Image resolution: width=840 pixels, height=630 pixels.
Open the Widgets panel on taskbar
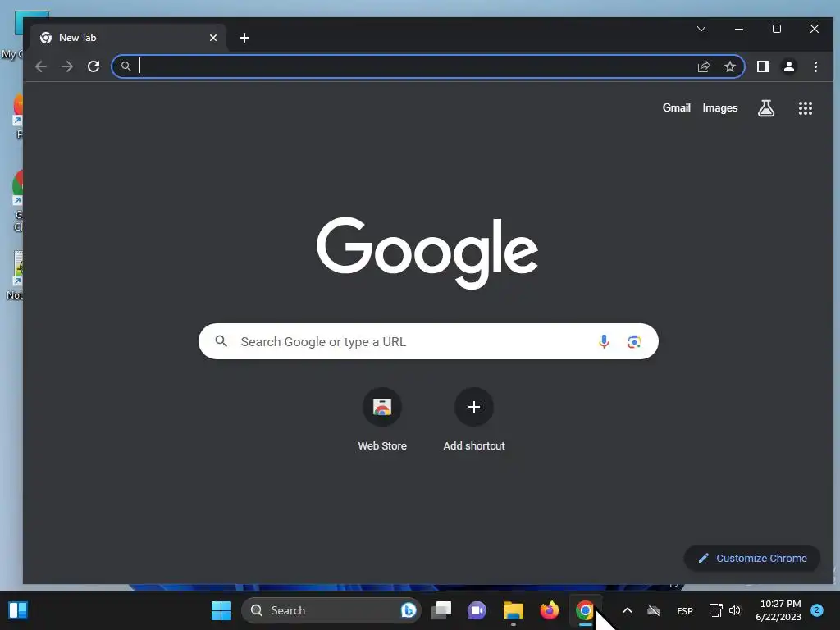[x=18, y=610]
